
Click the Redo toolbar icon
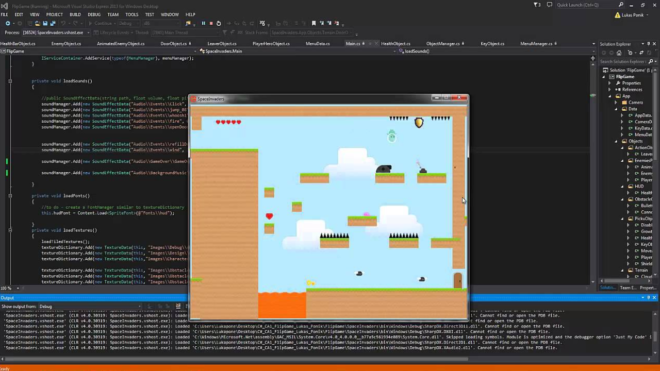75,24
